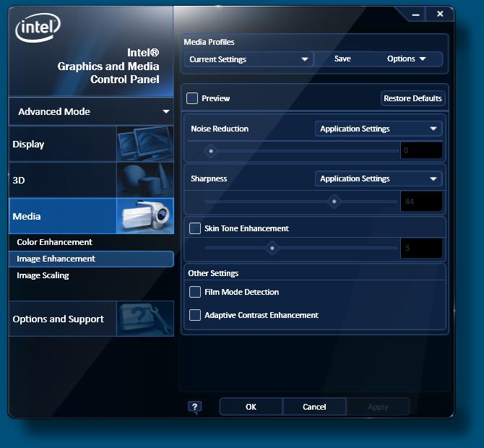Click the Noise Reduction slider handle
This screenshot has width=484, height=448.
(x=211, y=151)
